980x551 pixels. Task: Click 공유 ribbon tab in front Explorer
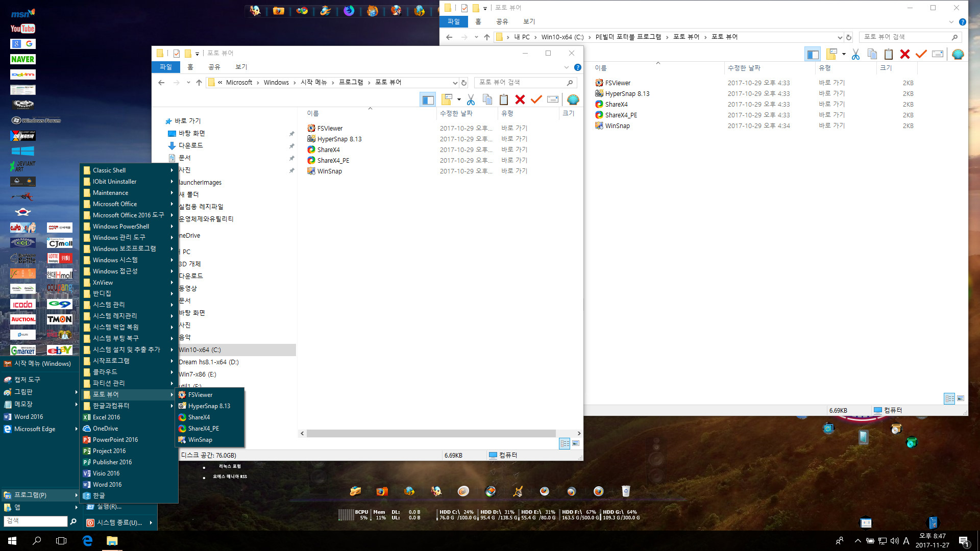pyautogui.click(x=214, y=67)
